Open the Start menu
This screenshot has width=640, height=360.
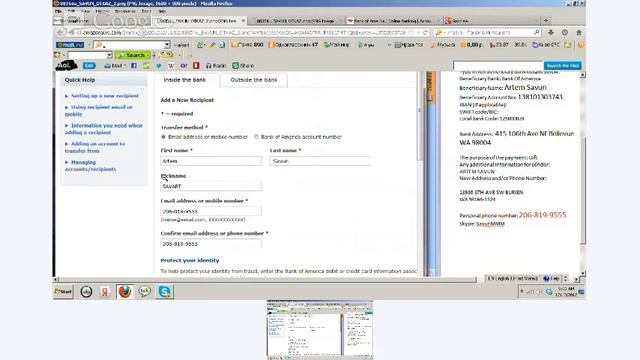[x=63, y=291]
